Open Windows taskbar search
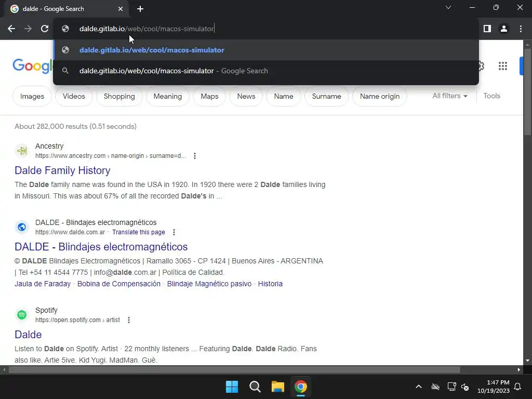 tap(255, 387)
